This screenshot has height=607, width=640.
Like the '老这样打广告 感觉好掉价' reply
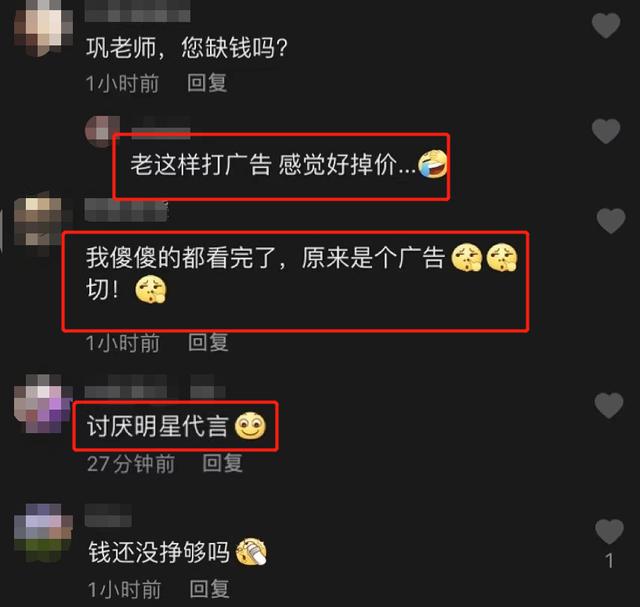[x=606, y=131]
